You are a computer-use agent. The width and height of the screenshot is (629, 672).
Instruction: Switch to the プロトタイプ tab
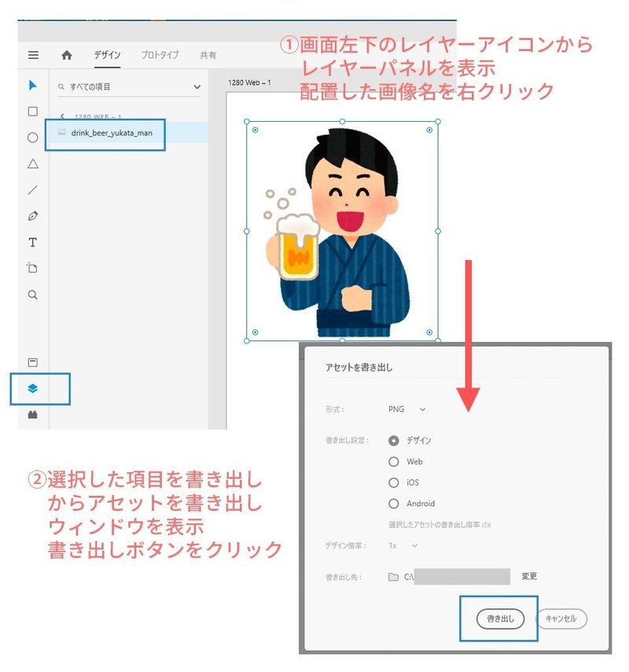160,55
